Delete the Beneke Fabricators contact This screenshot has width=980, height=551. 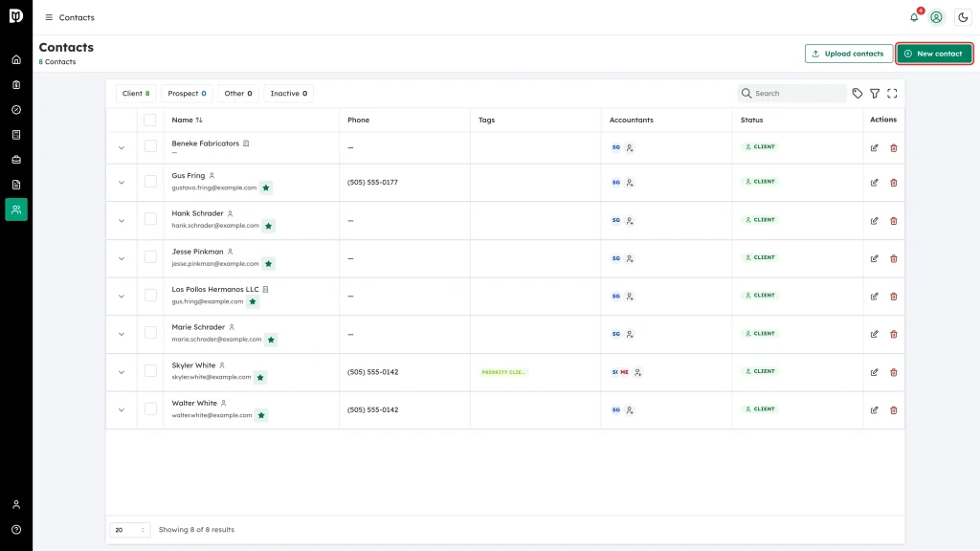894,148
